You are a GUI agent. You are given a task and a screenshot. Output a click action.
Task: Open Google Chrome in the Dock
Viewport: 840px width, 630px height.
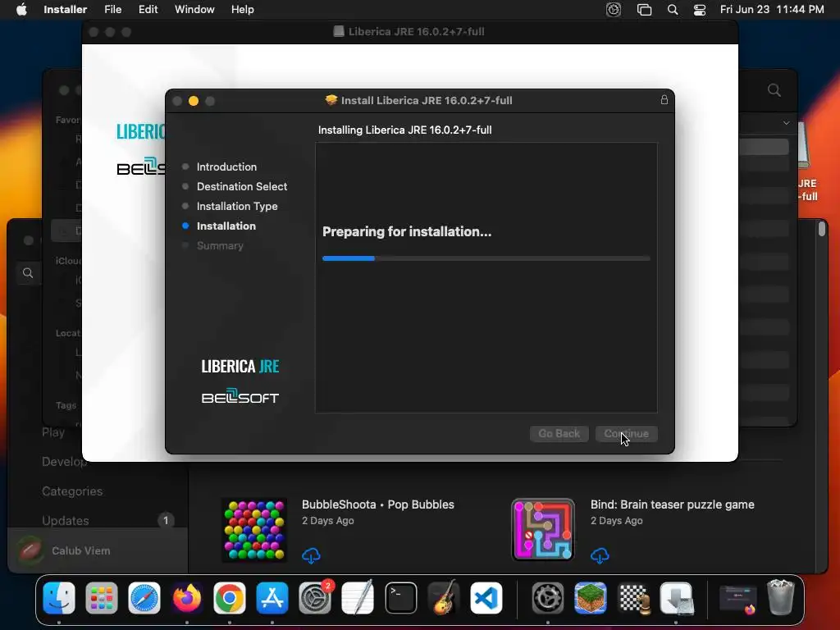[x=230, y=598]
